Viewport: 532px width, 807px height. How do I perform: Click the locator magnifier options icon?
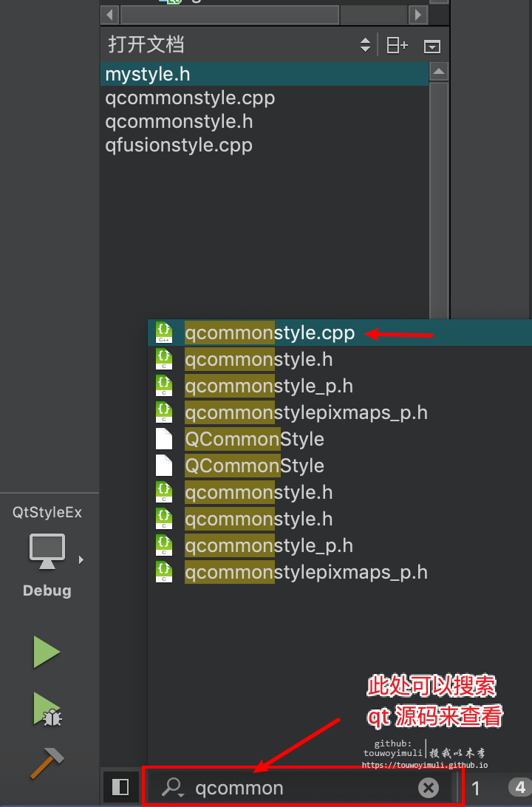coord(173,788)
